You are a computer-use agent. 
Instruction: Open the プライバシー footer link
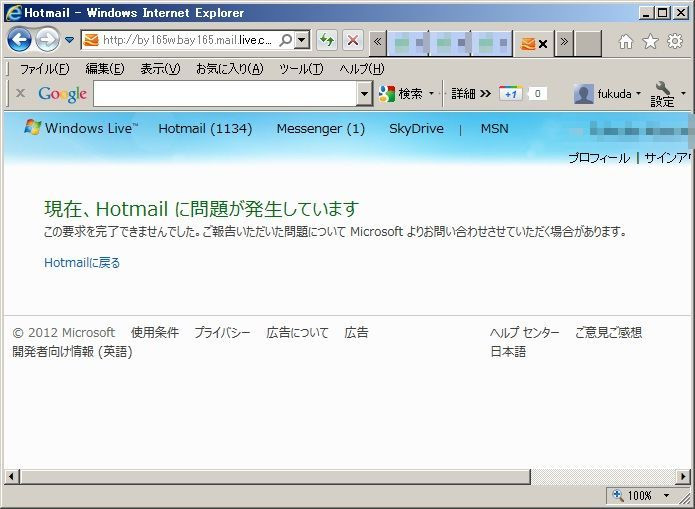222,333
